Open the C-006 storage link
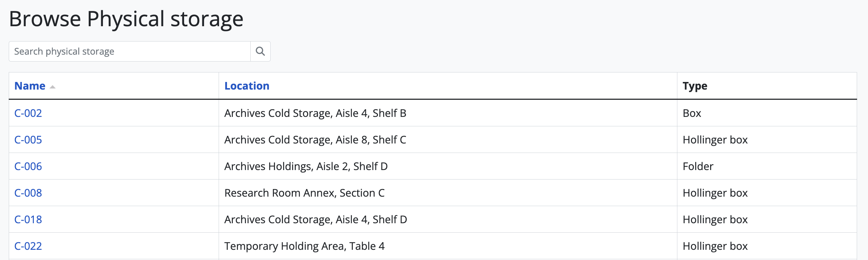 point(28,166)
